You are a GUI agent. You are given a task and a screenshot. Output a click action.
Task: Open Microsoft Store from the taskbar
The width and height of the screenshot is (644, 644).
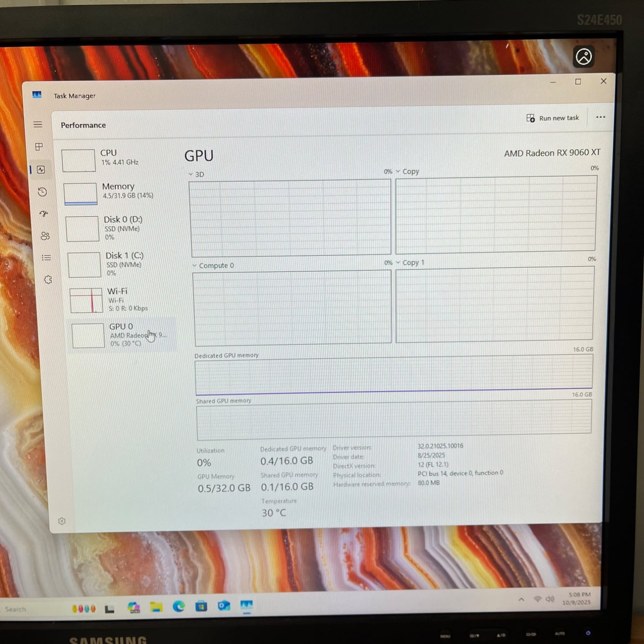coord(201,607)
